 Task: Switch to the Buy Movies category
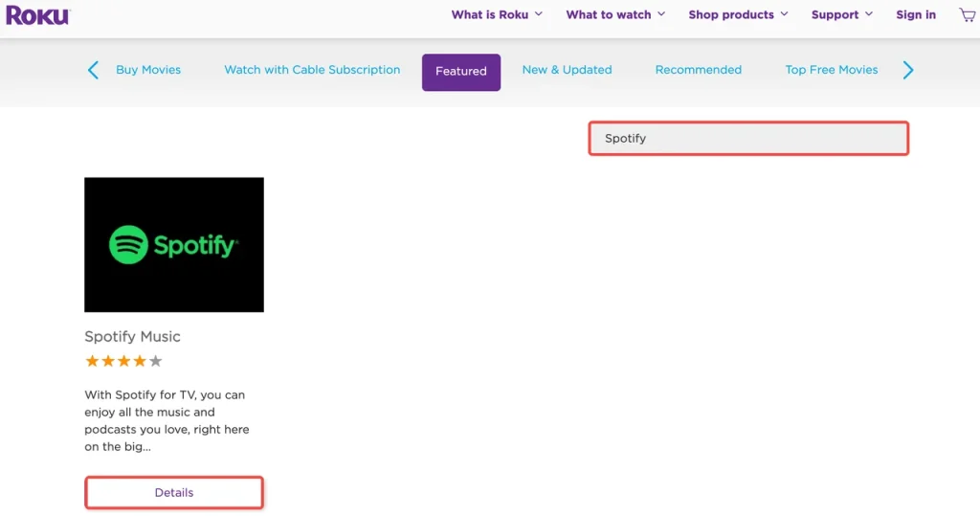(148, 70)
